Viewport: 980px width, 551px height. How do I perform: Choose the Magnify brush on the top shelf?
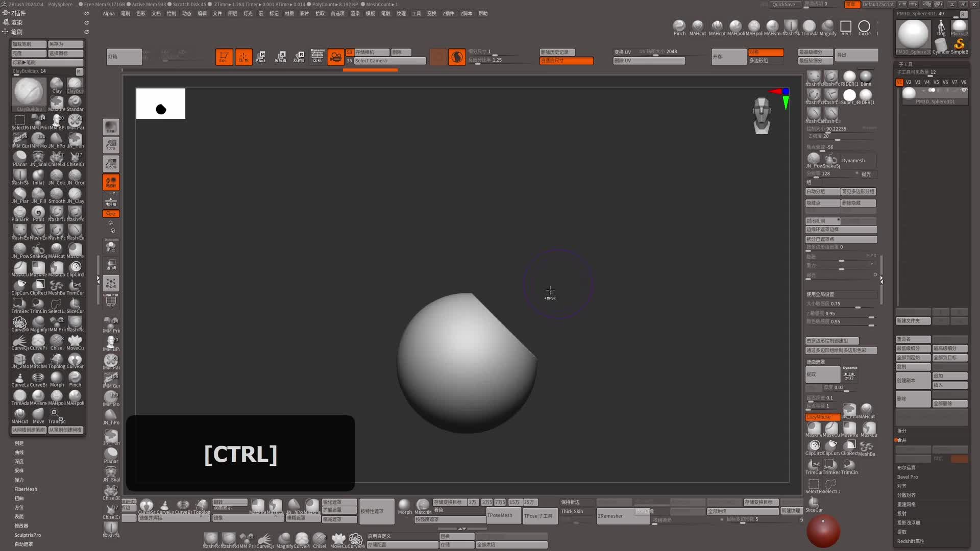pyautogui.click(x=827, y=27)
